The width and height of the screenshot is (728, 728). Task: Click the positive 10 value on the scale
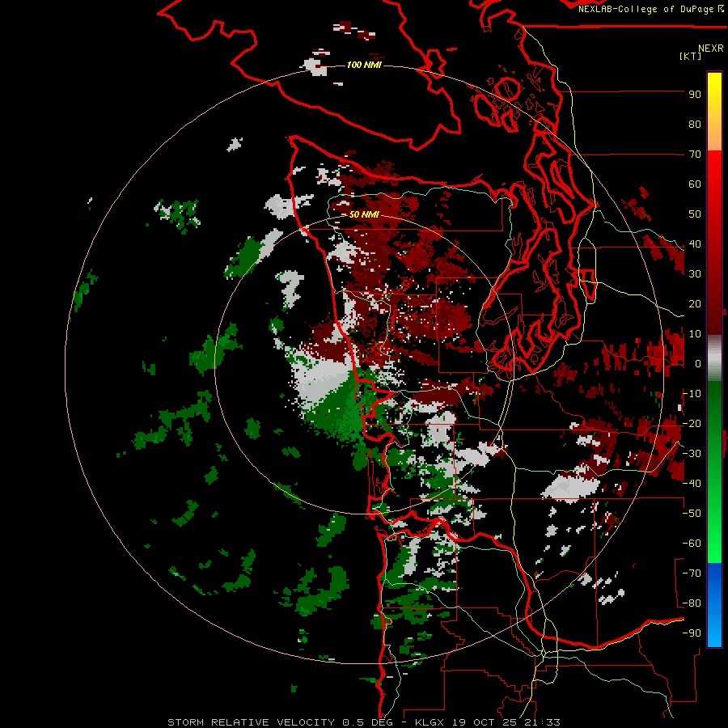click(695, 334)
